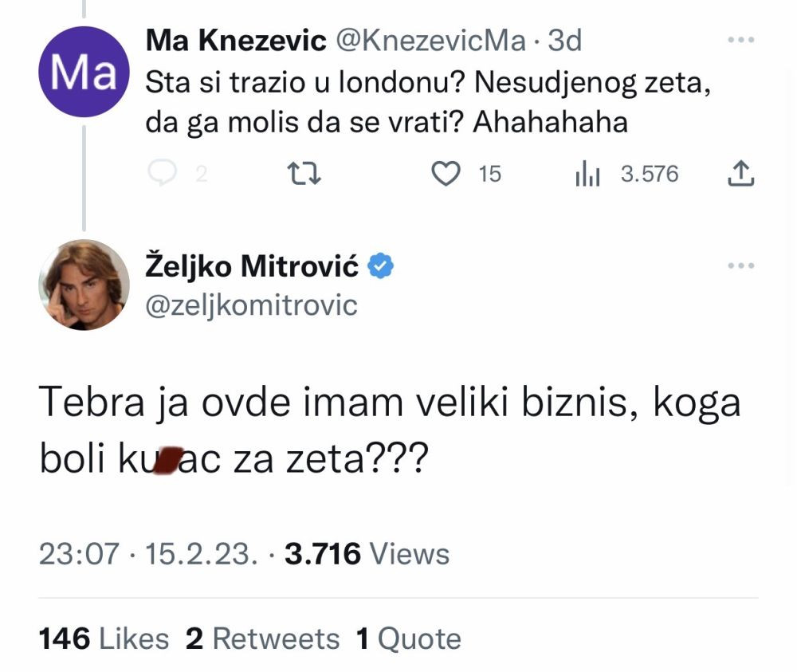Share Ma Knezevic's tweet
Image resolution: width=797 pixels, height=672 pixels.
pyautogui.click(x=740, y=173)
